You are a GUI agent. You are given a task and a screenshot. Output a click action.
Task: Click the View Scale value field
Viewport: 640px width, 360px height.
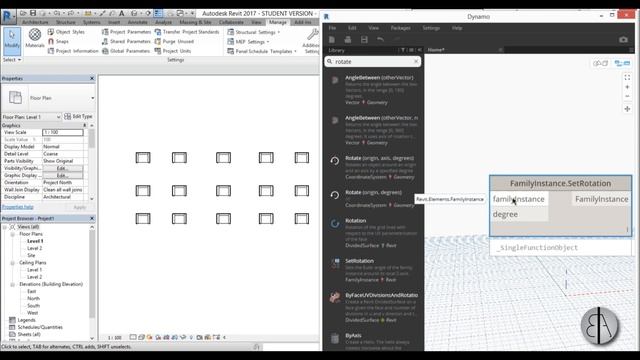[x=63, y=132]
